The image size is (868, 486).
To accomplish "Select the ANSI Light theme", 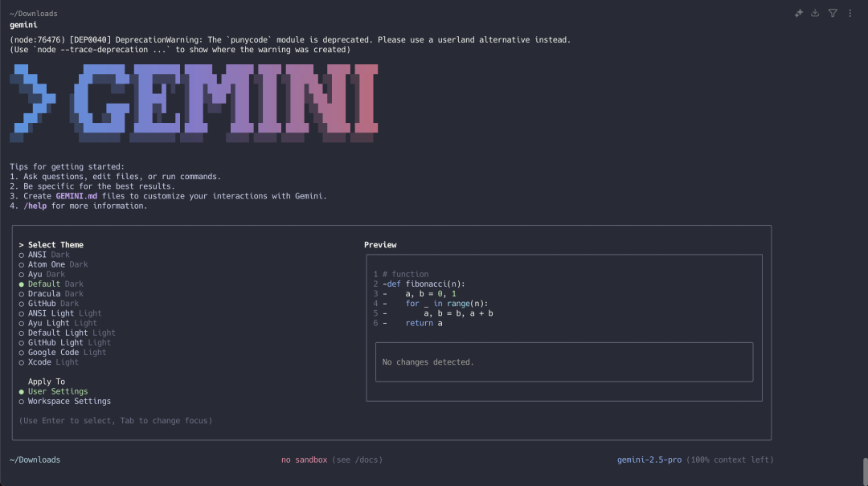I will (60, 313).
